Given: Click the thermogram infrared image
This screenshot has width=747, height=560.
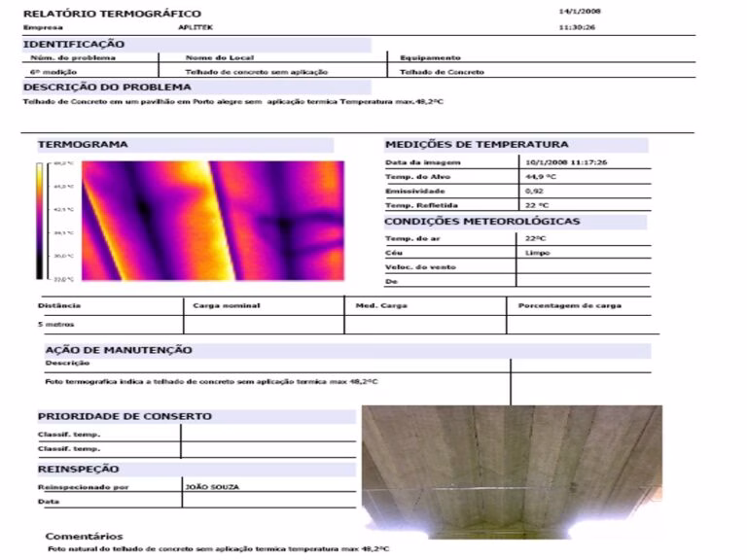Looking at the screenshot, I should 213,221.
